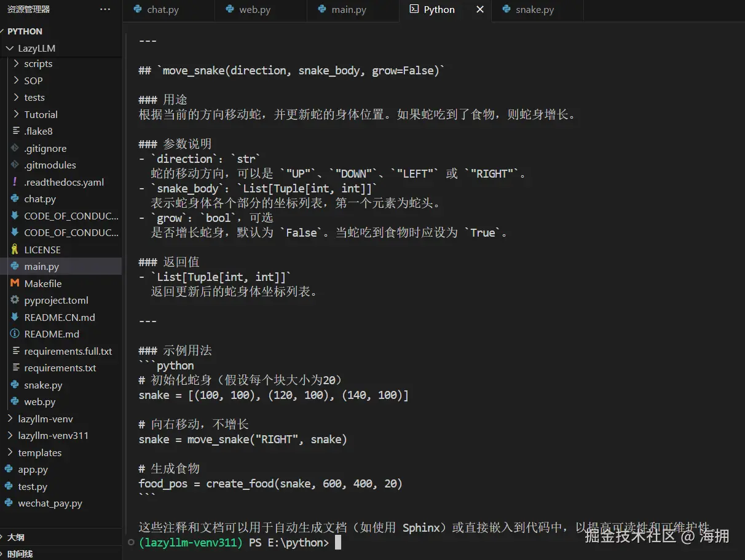Expand the scripts folder
Image resolution: width=745 pixels, height=560 pixels.
[17, 63]
